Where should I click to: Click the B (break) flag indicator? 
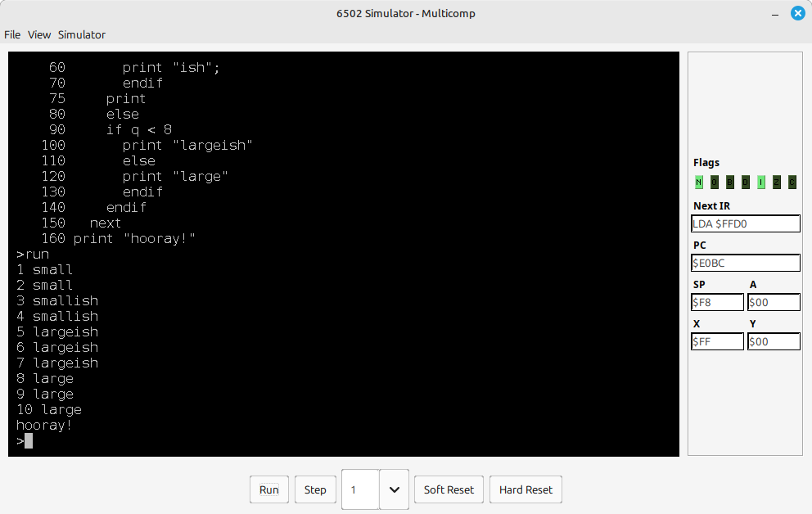pos(730,183)
